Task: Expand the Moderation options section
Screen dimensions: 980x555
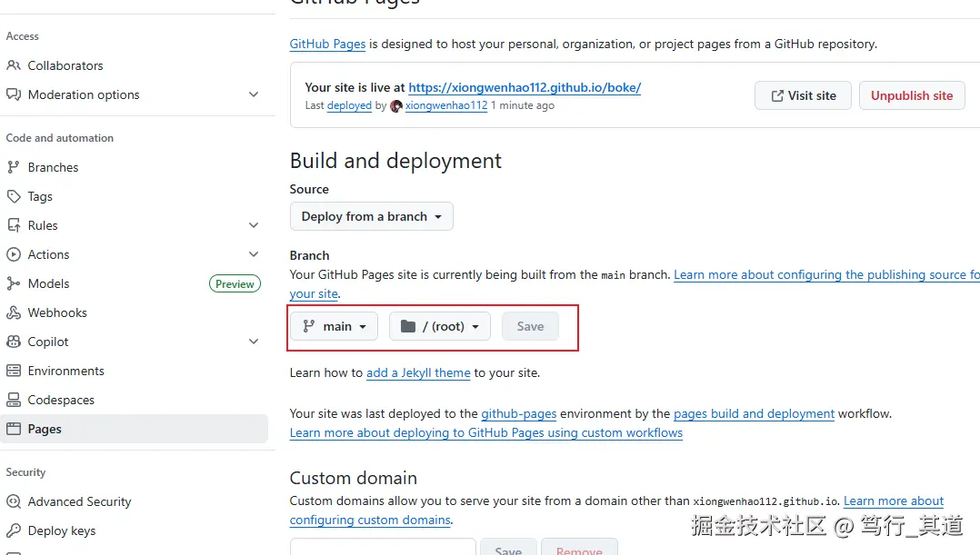Action: coord(254,94)
